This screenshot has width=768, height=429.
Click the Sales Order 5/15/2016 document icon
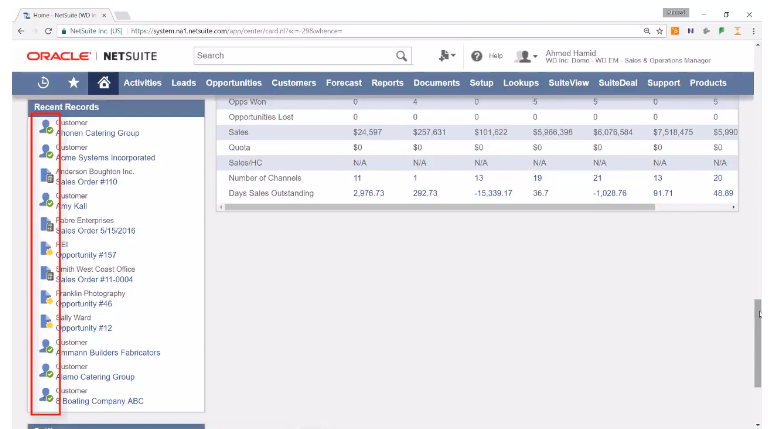pos(47,224)
